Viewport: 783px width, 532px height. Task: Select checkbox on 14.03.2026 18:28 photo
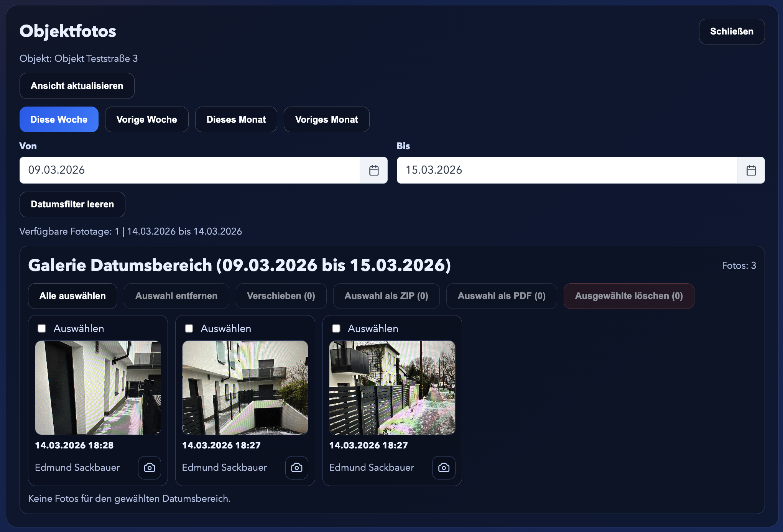42,328
